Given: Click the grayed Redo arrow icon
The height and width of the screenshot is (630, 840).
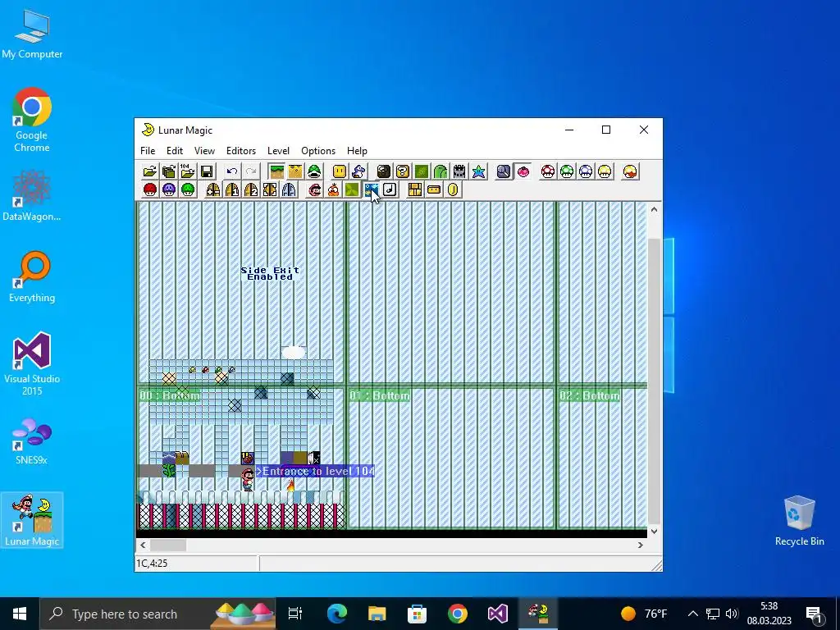Looking at the screenshot, I should (x=251, y=171).
